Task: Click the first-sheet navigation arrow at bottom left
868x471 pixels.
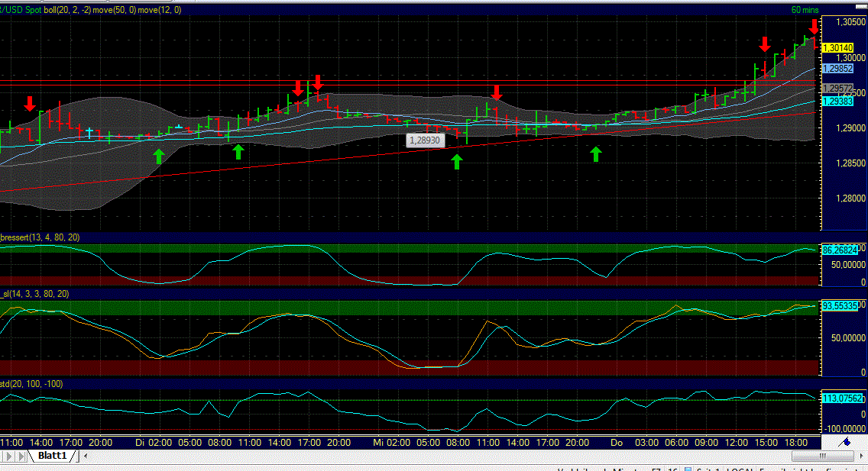Action: pos(9,456)
